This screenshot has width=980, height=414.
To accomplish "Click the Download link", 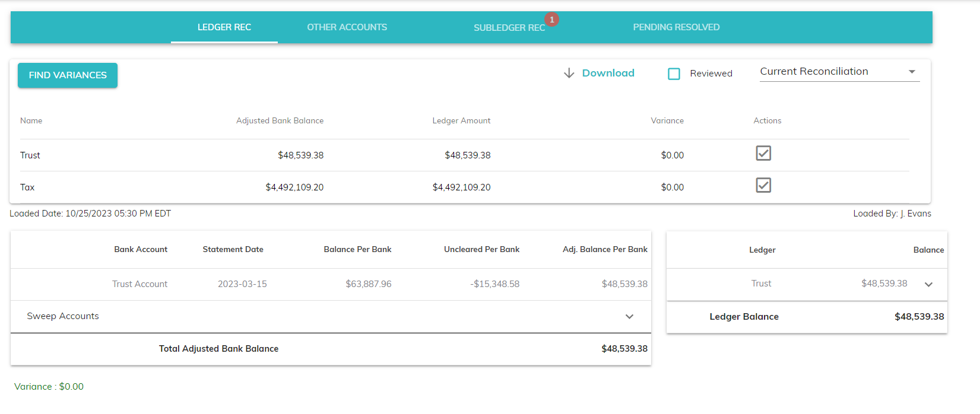I will (608, 73).
